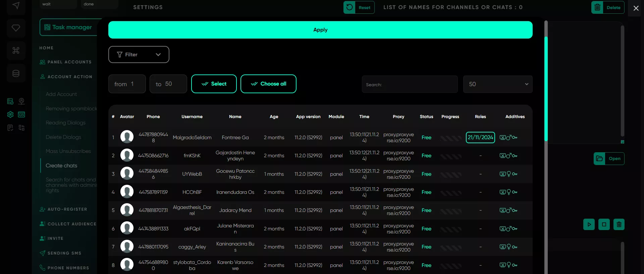Image resolution: width=644 pixels, height=274 pixels.
Task: Open the settings gear icon in left rail
Action: click(x=10, y=114)
